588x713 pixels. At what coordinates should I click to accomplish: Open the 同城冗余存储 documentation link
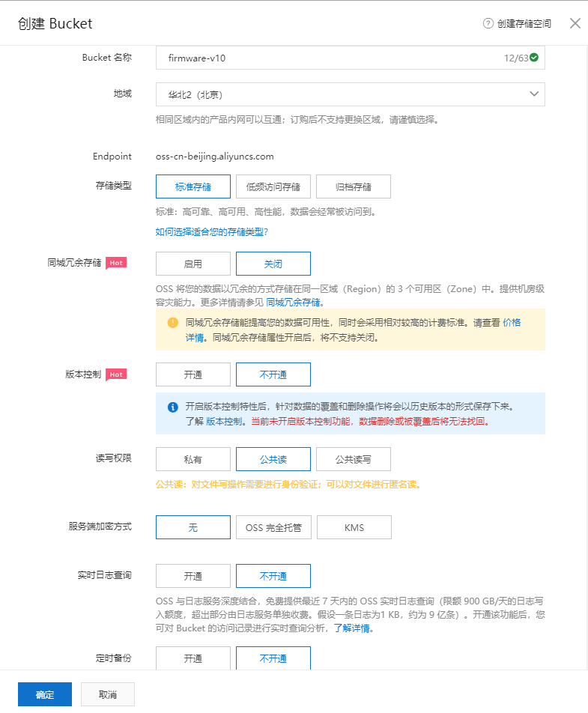(x=293, y=303)
